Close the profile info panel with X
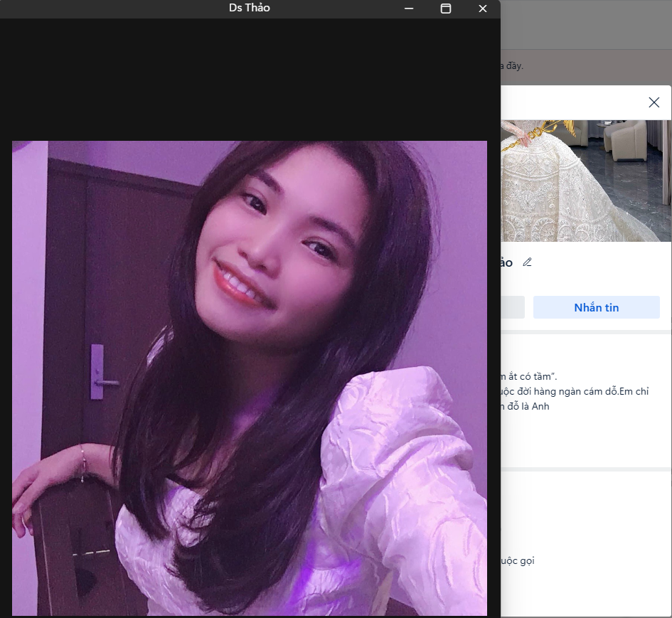 654,102
